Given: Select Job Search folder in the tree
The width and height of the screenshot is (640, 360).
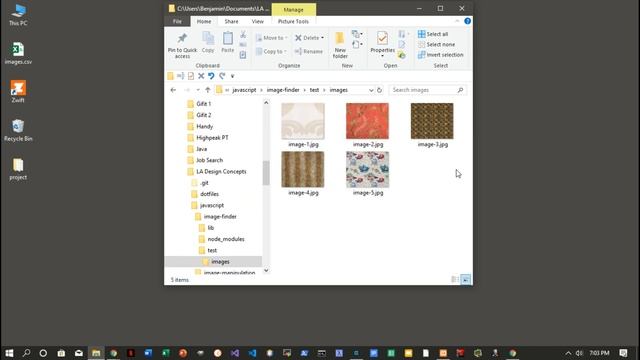Looking at the screenshot, I should 209,160.
